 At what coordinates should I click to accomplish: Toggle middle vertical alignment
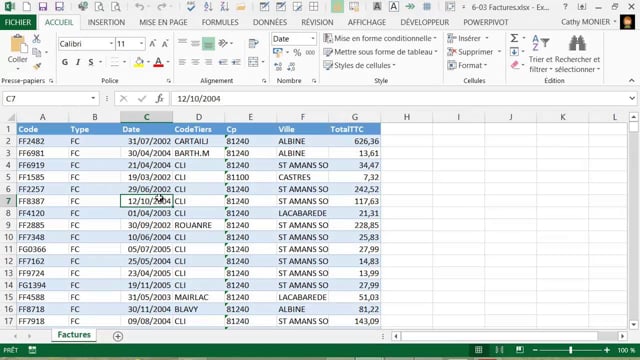pyautogui.click(x=196, y=43)
